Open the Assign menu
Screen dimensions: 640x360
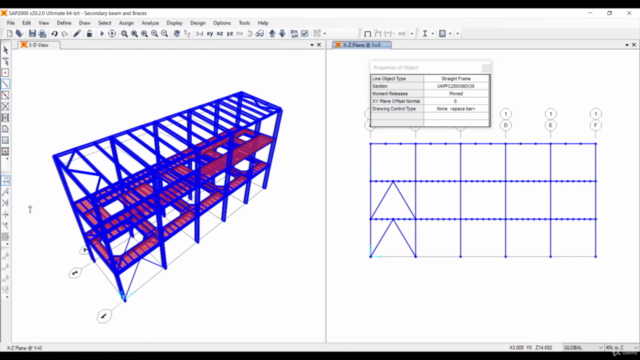pos(126,23)
